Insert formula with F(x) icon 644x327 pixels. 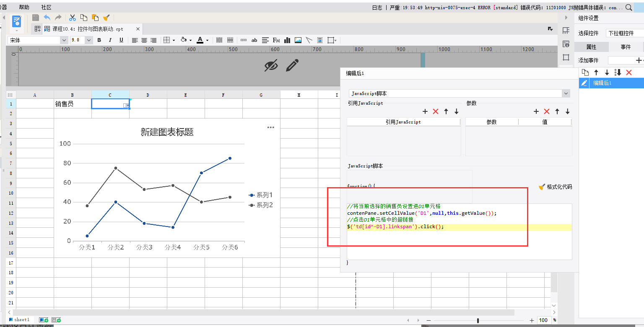(276, 40)
